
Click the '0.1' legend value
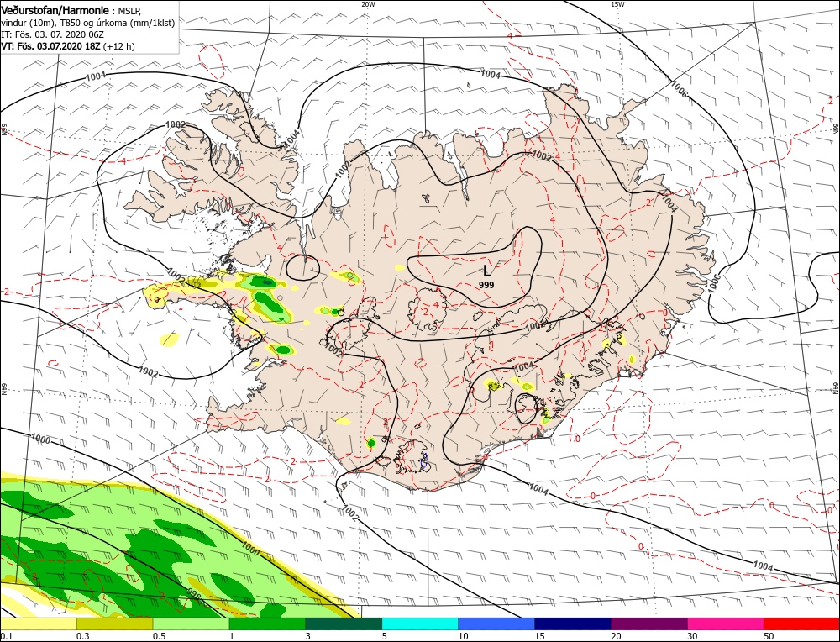5,636
